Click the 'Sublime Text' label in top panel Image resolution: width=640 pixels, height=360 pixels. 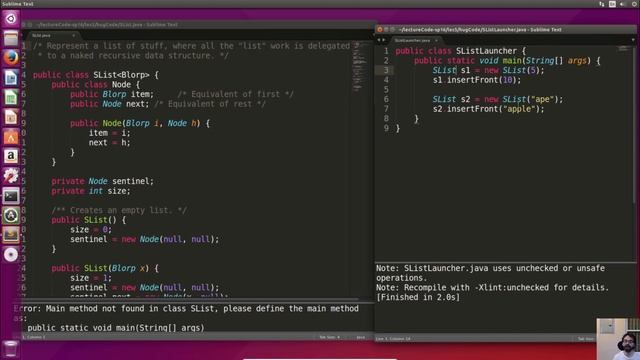click(x=18, y=4)
